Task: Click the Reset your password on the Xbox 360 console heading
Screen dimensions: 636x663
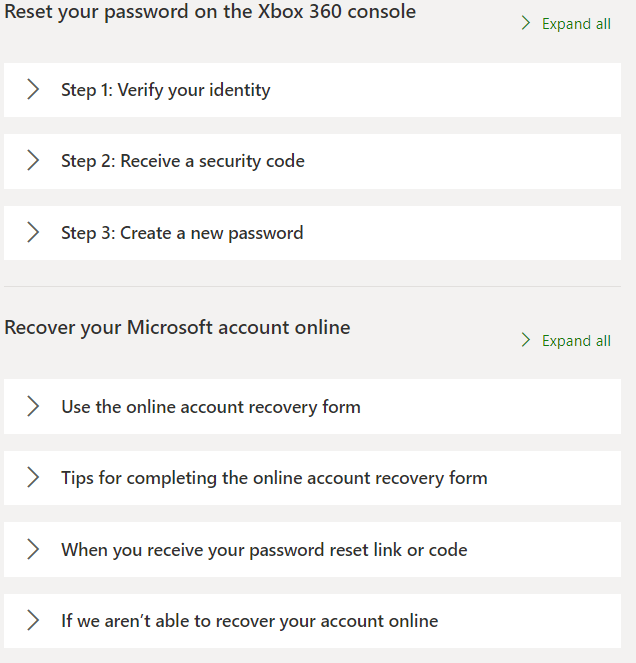Action: [x=210, y=12]
